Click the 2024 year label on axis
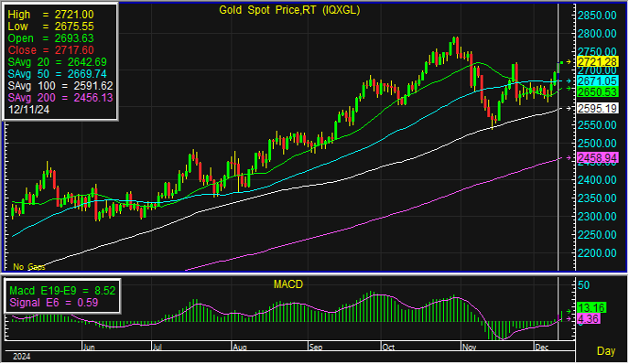This screenshot has height=364, width=629. tap(22, 357)
